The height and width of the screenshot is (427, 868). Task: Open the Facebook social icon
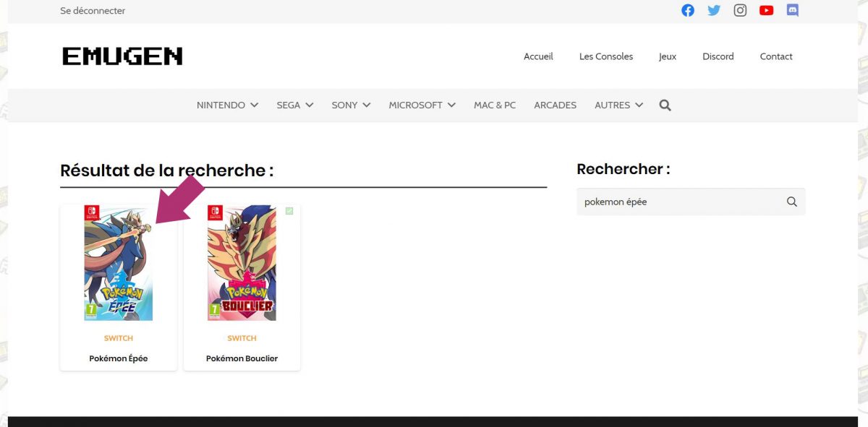point(688,11)
